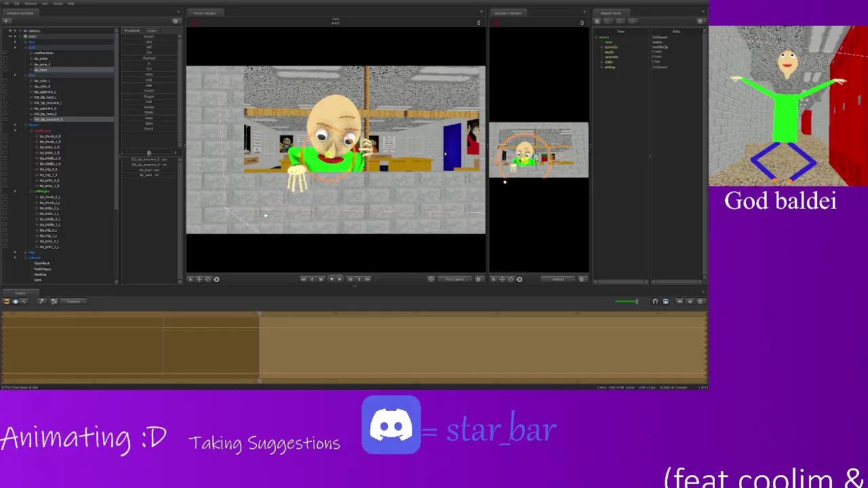Toggle visibility eye for baldi
This screenshot has height=488, width=868.
click(x=10, y=37)
